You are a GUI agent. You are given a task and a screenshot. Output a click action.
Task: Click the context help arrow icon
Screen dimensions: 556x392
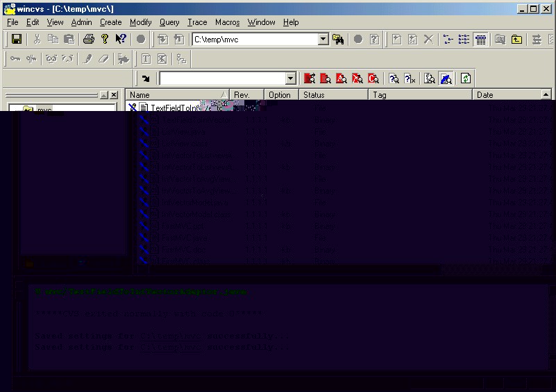pyautogui.click(x=121, y=40)
